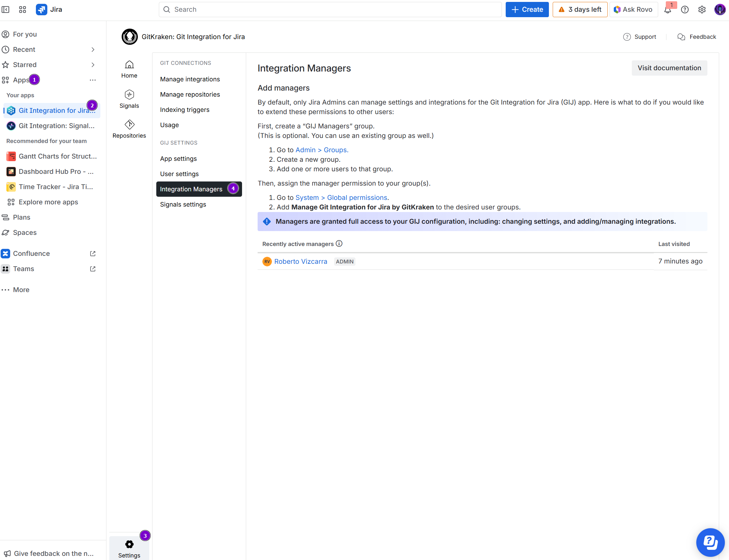Open Jira settings gear icon
The height and width of the screenshot is (560, 729).
click(x=702, y=9)
